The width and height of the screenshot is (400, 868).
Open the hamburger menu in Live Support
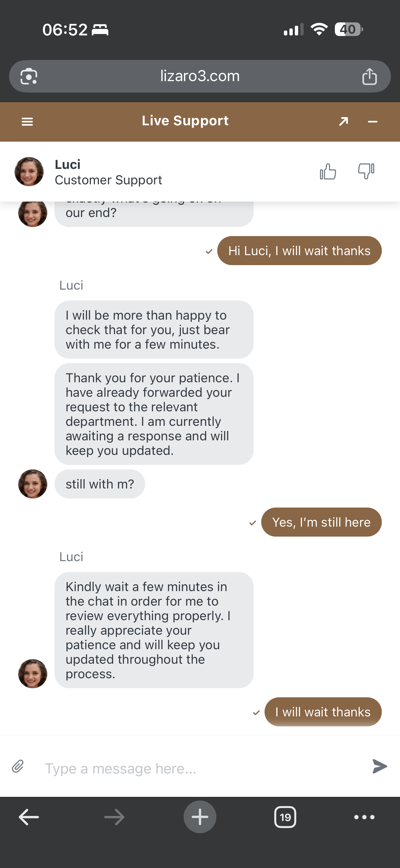pyautogui.click(x=27, y=122)
